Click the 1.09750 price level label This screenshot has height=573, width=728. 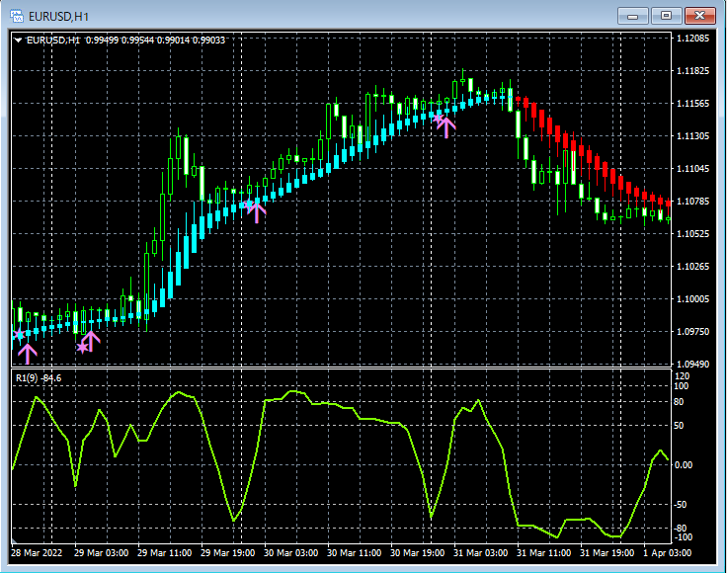tap(692, 332)
